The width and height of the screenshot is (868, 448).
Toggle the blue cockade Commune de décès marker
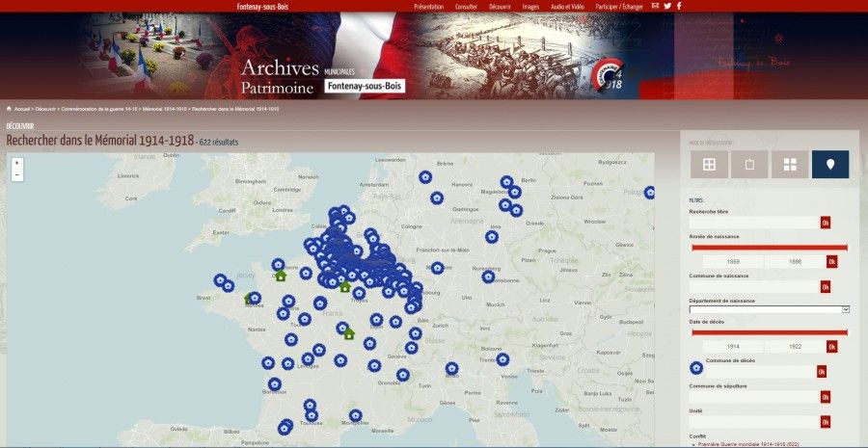(x=696, y=367)
